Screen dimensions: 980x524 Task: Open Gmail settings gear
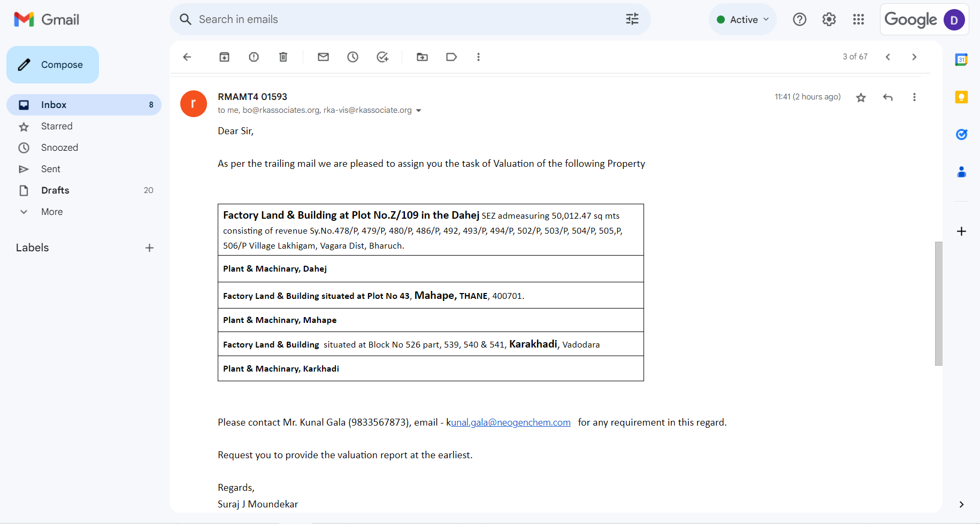coord(829,19)
